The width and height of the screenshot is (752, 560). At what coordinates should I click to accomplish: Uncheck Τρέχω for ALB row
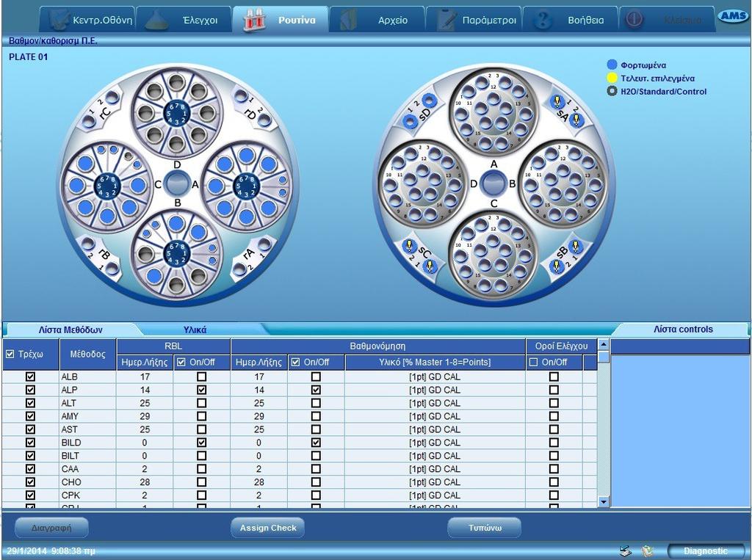point(30,377)
